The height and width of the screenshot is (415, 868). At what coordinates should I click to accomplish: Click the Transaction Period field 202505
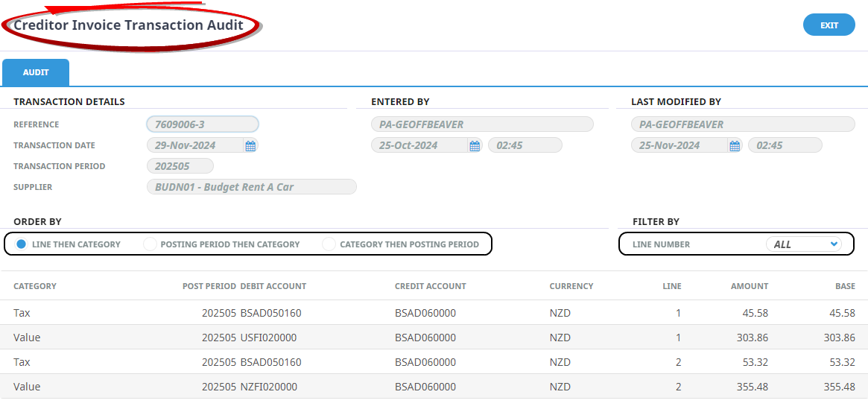[180, 166]
